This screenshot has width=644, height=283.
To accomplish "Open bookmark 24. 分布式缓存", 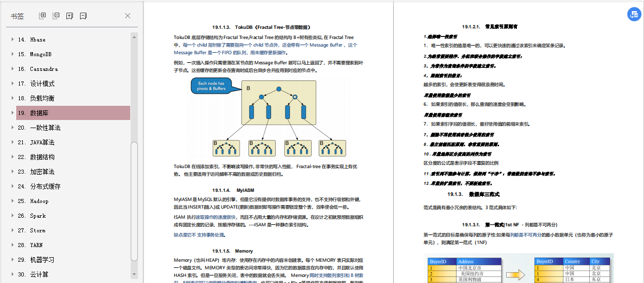I will click(39, 186).
